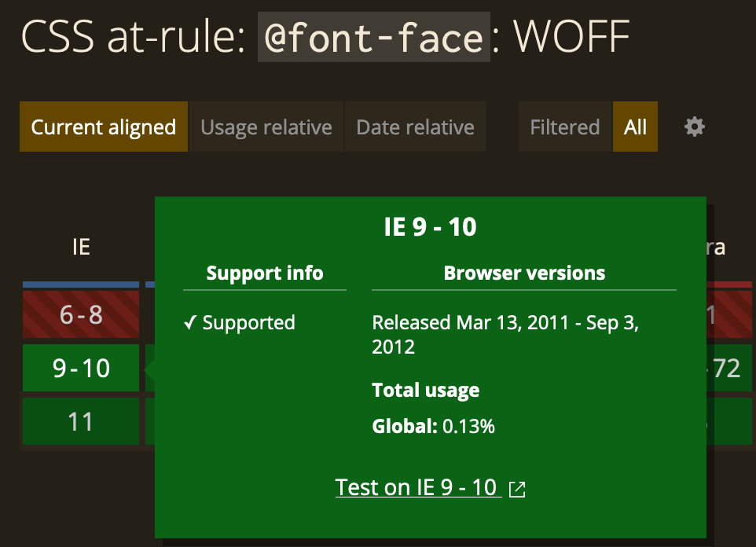
Task: Click the Support info heading
Action: 265,273
